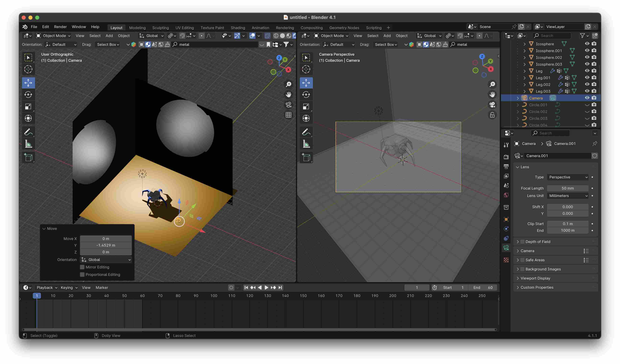This screenshot has width=620, height=364.
Task: Open the Object properties tab
Action: (506, 219)
